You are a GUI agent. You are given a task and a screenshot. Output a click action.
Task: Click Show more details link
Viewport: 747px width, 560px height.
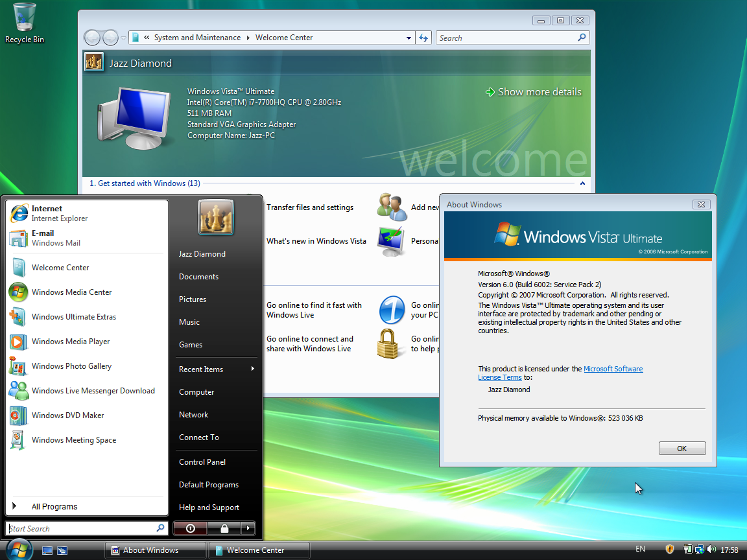pos(534,92)
